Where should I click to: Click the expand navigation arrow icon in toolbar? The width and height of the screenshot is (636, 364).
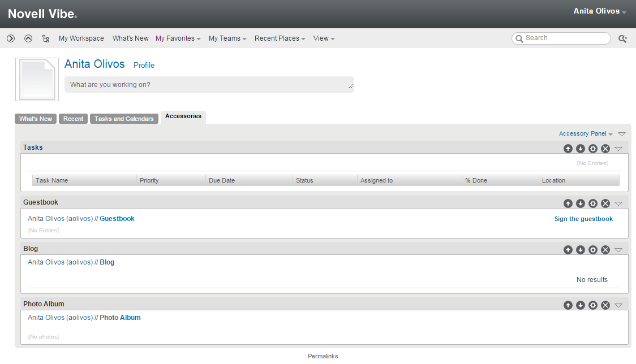click(x=11, y=38)
